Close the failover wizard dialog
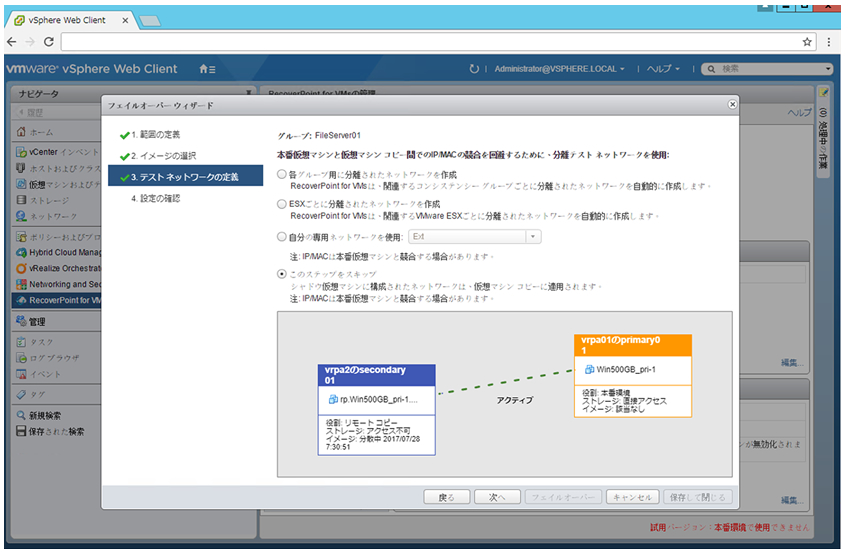Screen dimensions: 850x553 click(732, 104)
